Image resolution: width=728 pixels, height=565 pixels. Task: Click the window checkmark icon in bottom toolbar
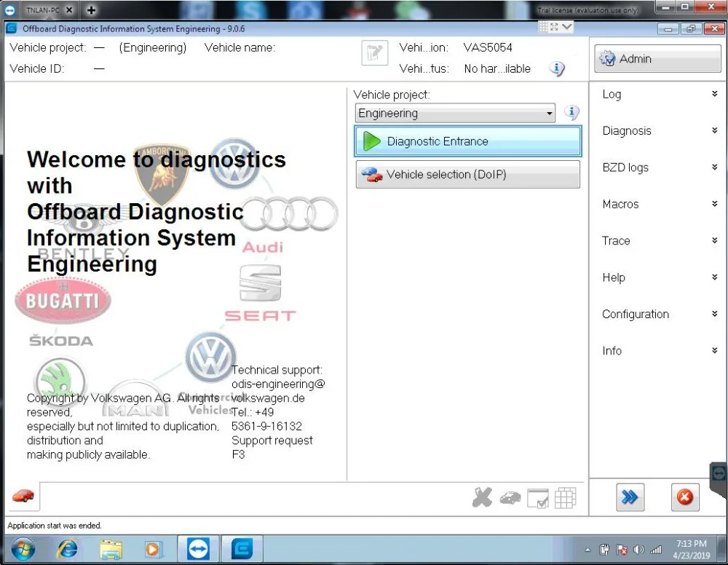click(x=538, y=499)
